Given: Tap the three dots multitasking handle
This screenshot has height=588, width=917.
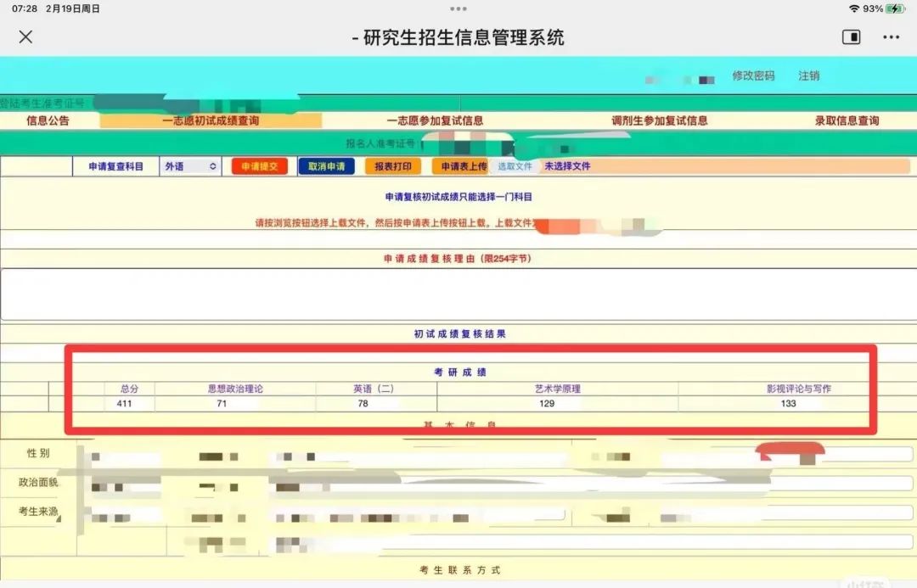Looking at the screenshot, I should [458, 8].
